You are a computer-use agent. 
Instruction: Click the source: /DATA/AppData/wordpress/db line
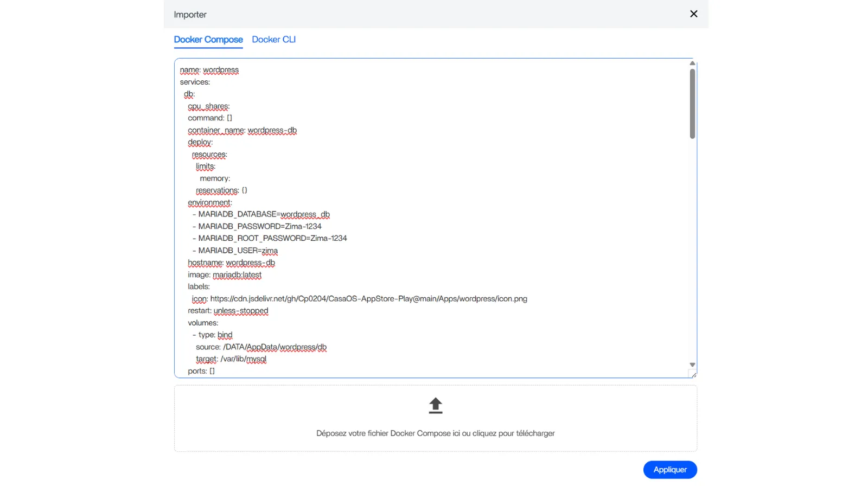[261, 347]
